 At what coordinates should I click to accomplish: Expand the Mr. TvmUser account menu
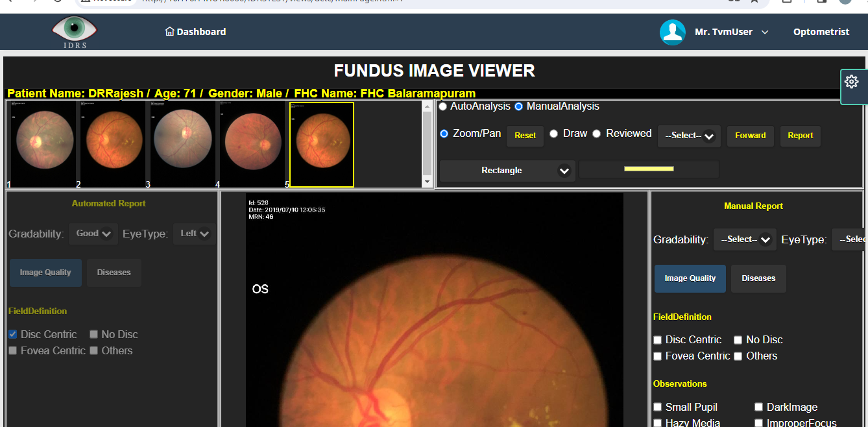732,32
